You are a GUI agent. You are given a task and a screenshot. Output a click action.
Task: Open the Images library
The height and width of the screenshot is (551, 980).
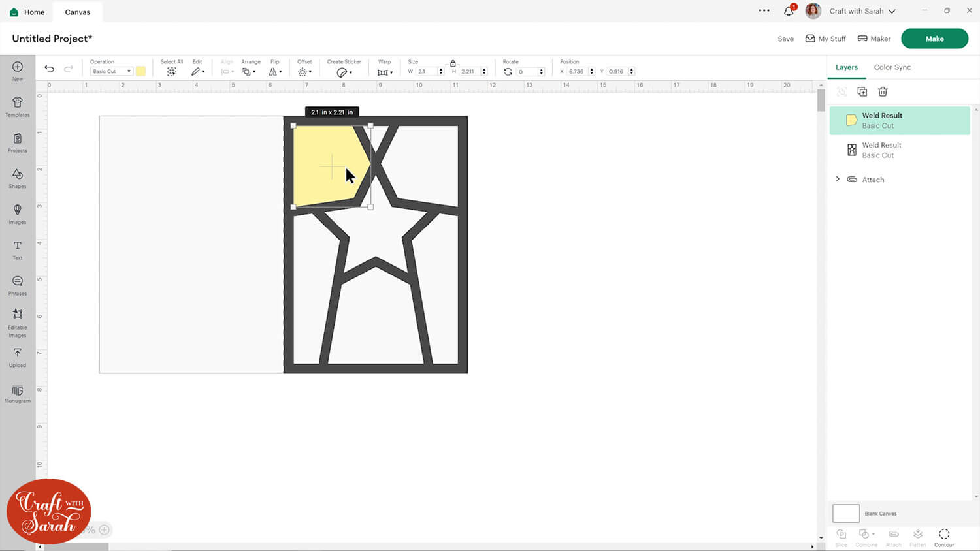pyautogui.click(x=18, y=213)
